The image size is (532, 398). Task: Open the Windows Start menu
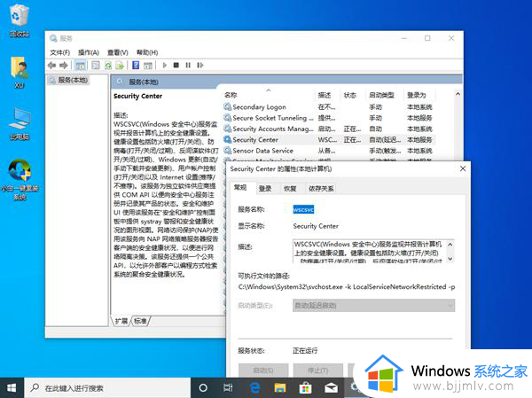coord(12,388)
